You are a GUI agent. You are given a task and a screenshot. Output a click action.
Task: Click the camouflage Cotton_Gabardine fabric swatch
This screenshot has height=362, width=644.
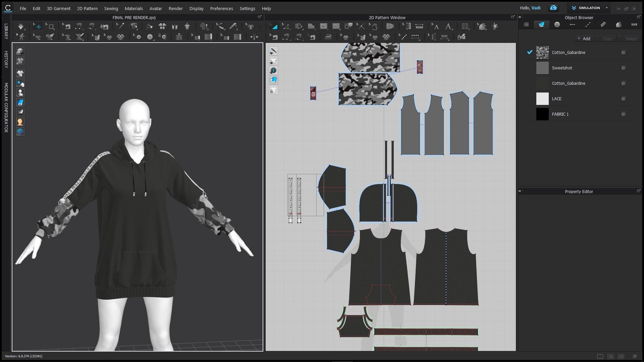[x=542, y=52]
